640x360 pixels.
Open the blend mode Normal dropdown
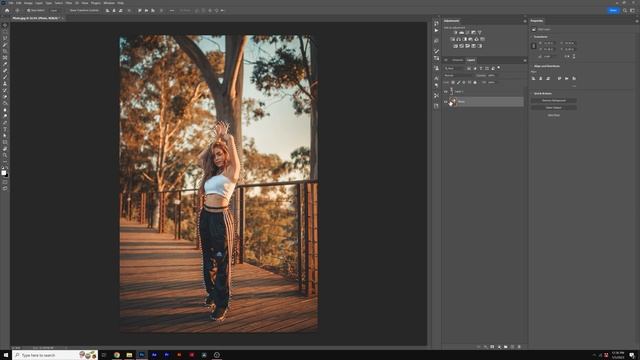point(458,76)
